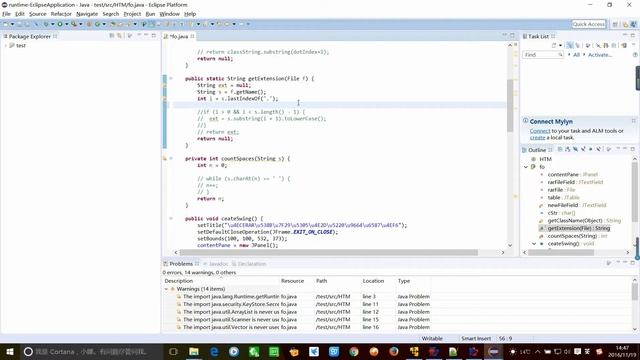Click the Task List help icon beside Activate

click(x=635, y=55)
